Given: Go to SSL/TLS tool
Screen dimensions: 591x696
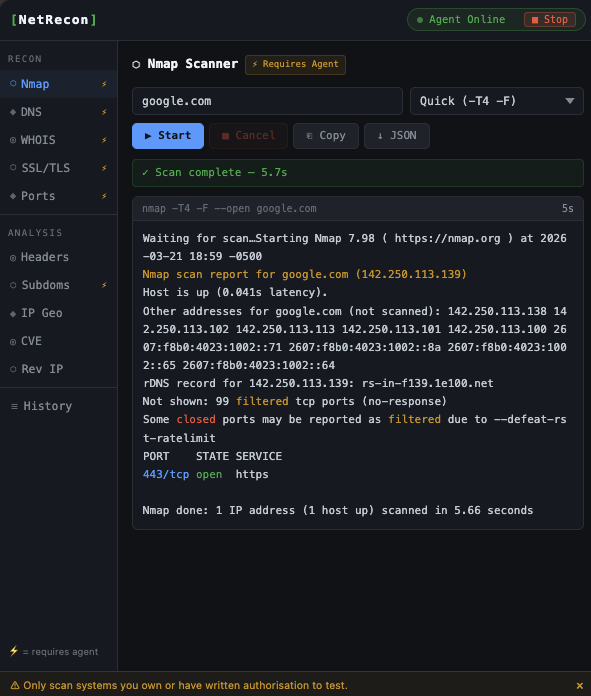Looking at the screenshot, I should point(58,168).
